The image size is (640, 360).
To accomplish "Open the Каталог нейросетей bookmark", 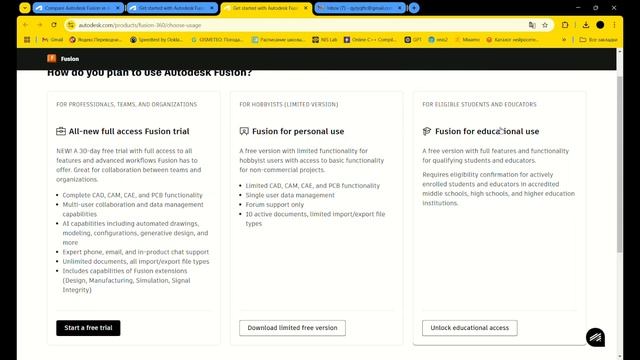I will point(513,40).
